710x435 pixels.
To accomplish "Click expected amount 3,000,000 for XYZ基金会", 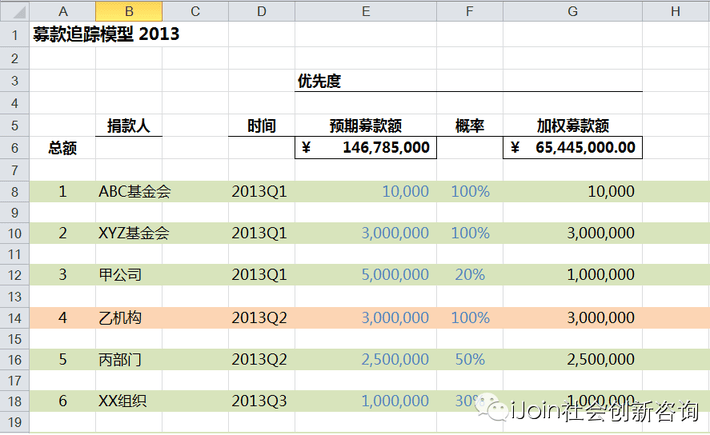I will click(395, 233).
